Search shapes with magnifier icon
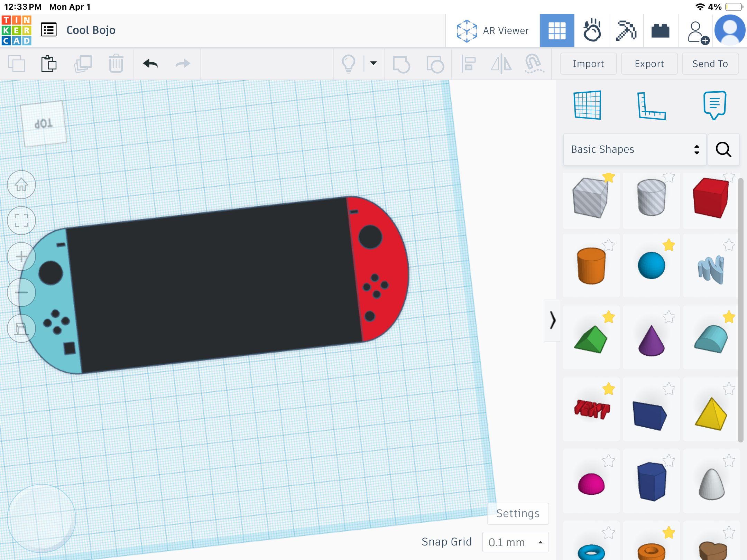 pos(723,149)
